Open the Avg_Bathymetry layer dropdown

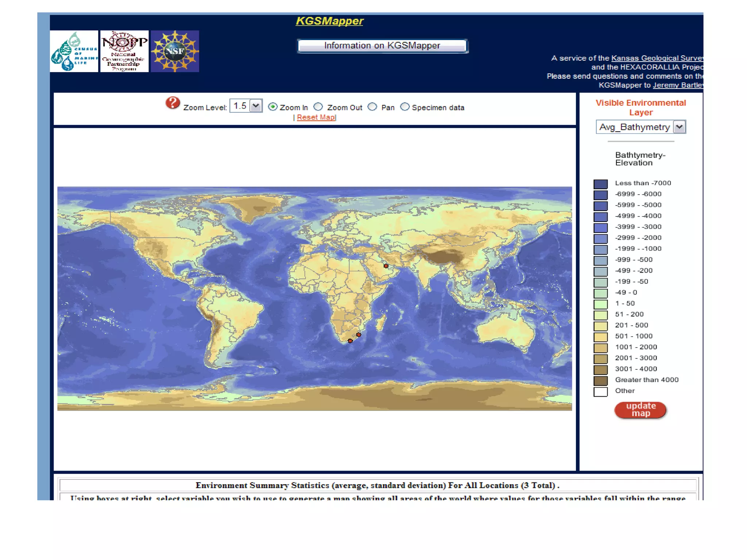[641, 127]
